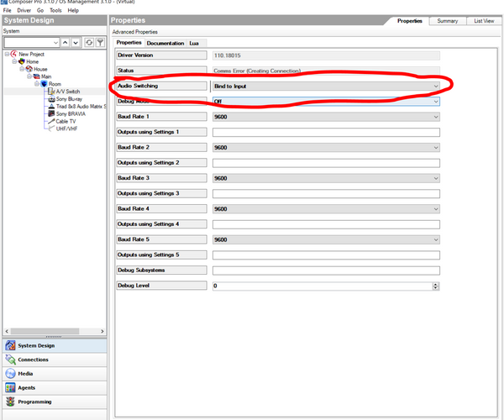This screenshot has width=504, height=420.
Task: Open the Driver menu
Action: point(24,10)
